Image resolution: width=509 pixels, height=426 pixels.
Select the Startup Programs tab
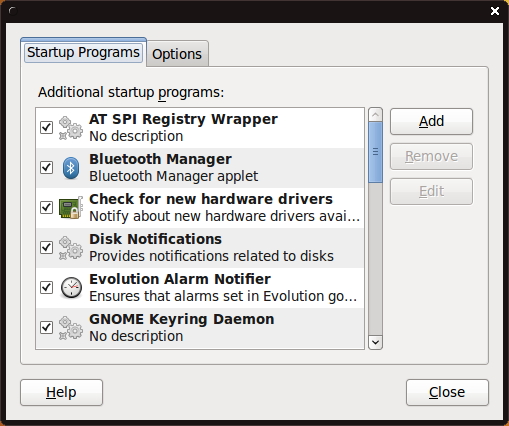(83, 52)
